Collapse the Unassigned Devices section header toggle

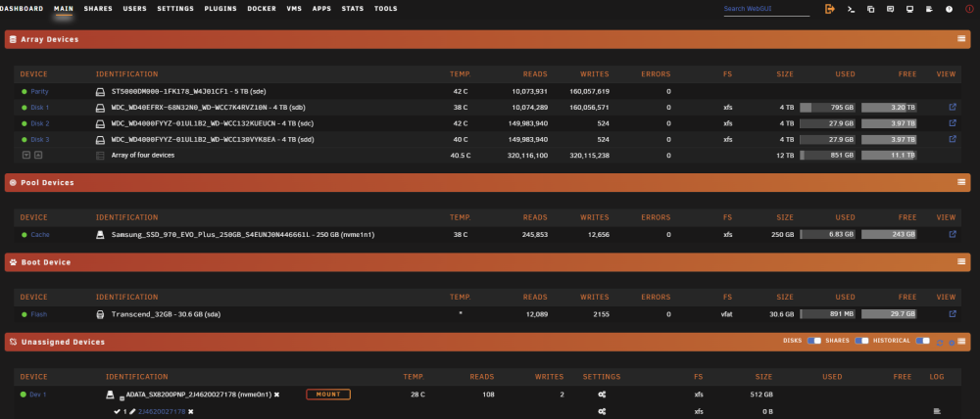pos(961,342)
